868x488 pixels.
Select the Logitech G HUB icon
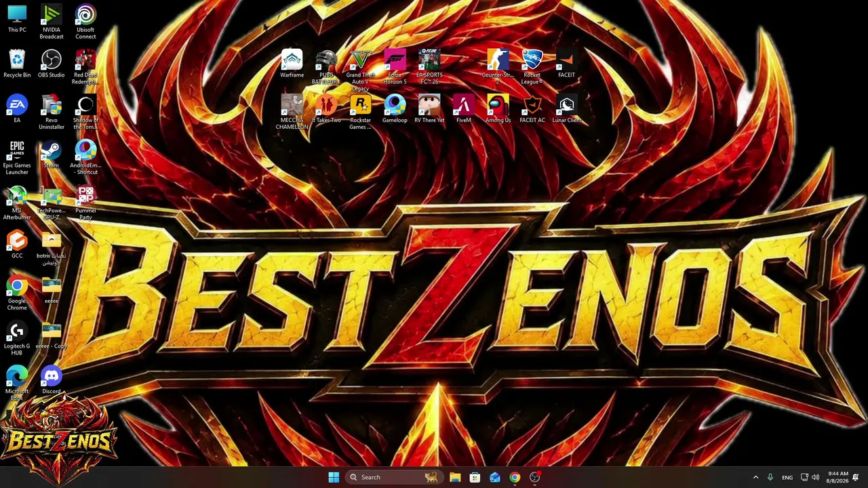tap(17, 339)
